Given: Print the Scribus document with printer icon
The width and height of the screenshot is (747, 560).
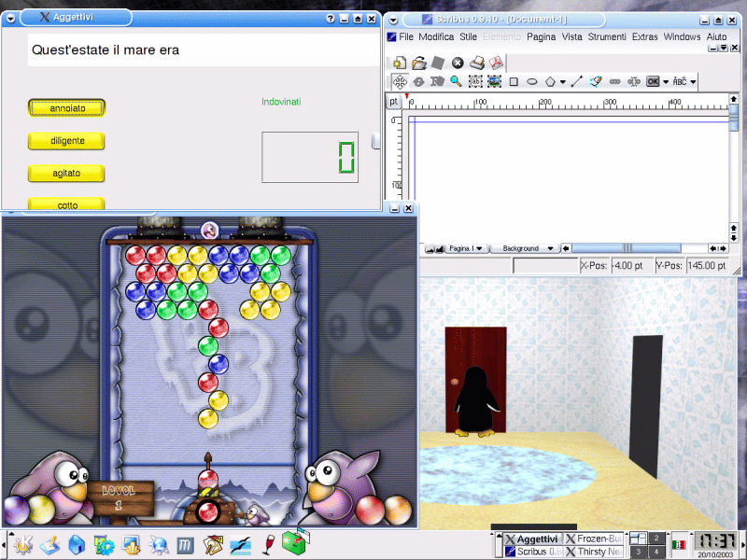Looking at the screenshot, I should click(477, 63).
